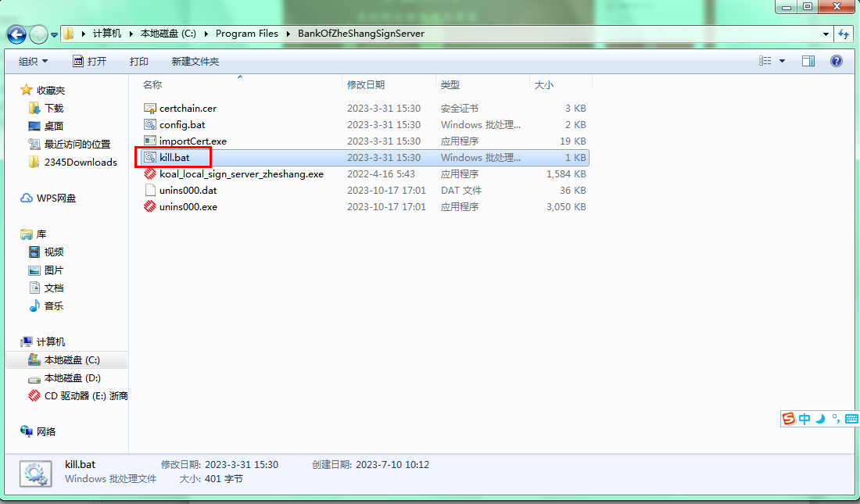
Task: Select the koal_local_sign_server_zheshang.exe icon
Action: [150, 173]
